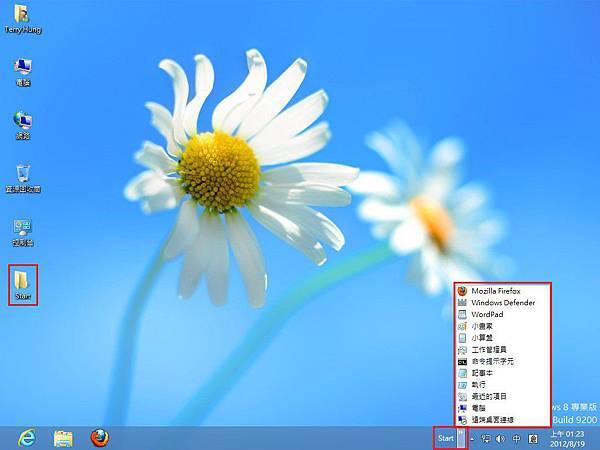Open the network desktop icon with globe

click(23, 124)
